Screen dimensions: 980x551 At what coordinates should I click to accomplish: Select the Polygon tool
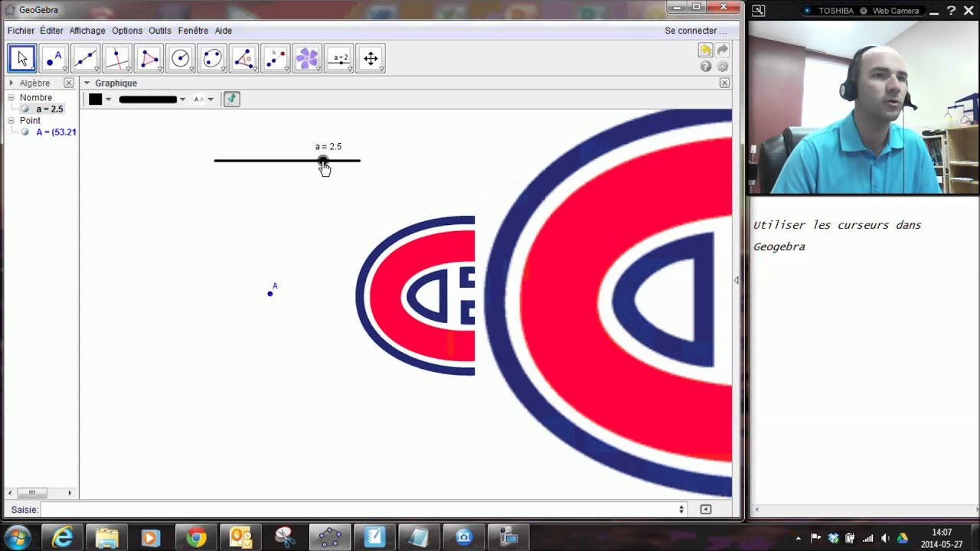coord(149,58)
